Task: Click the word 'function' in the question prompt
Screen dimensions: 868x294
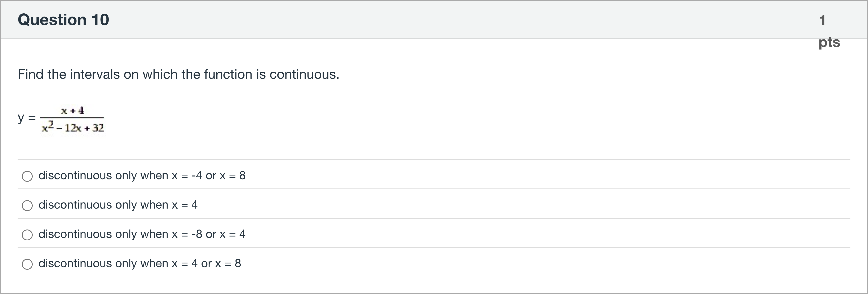Action: [x=228, y=74]
